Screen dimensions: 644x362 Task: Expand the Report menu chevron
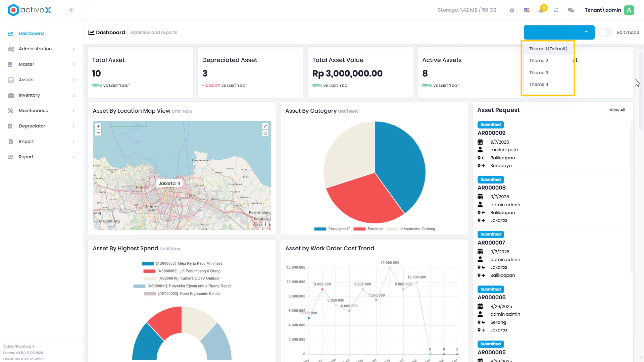(x=73, y=157)
